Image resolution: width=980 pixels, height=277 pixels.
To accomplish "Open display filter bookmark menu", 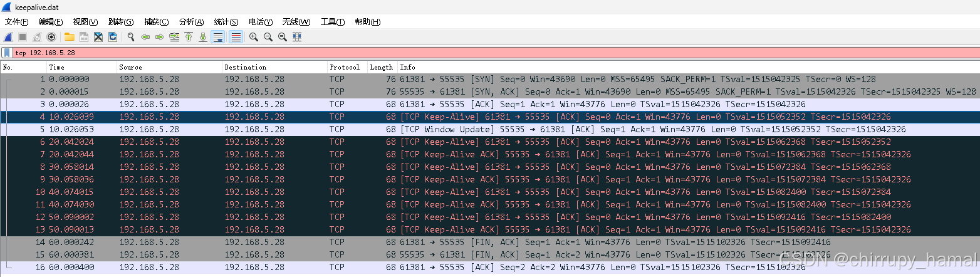I will click(x=6, y=53).
